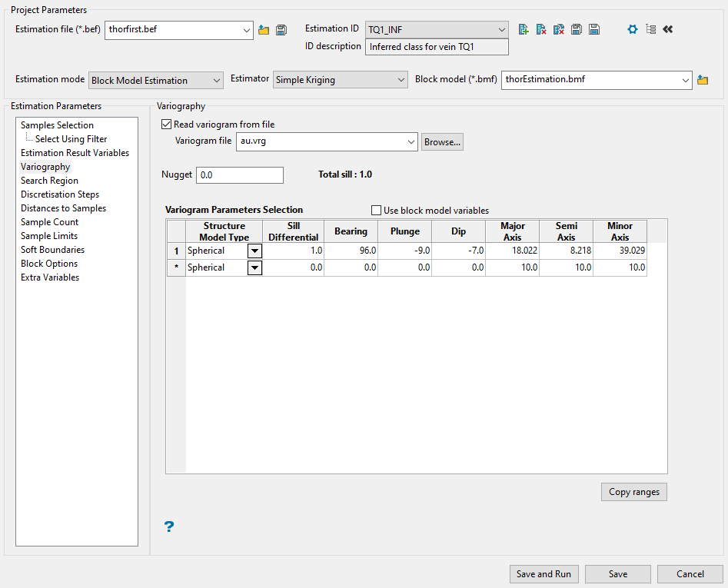Toggle Read variogram from file checkbox

pyautogui.click(x=167, y=125)
